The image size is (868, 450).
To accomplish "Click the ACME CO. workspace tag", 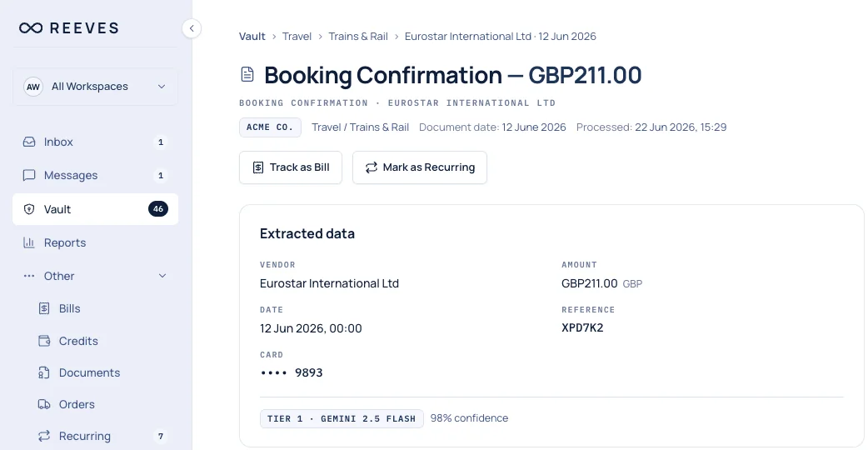I will click(x=270, y=127).
